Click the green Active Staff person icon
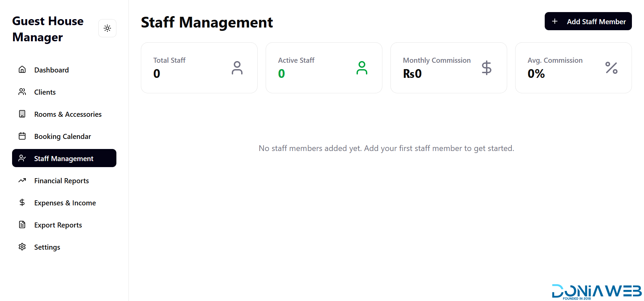The width and height of the screenshot is (644, 301). (362, 68)
